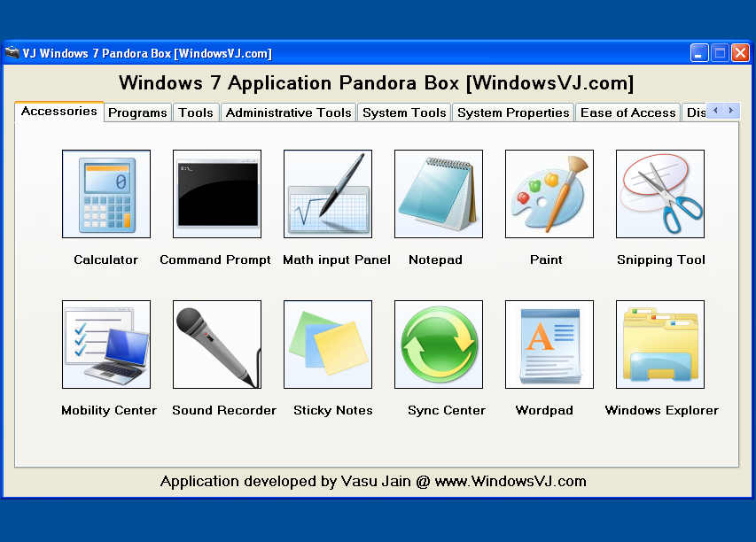Select the Ease of Access tab
This screenshot has height=542, width=756.
pyautogui.click(x=627, y=112)
